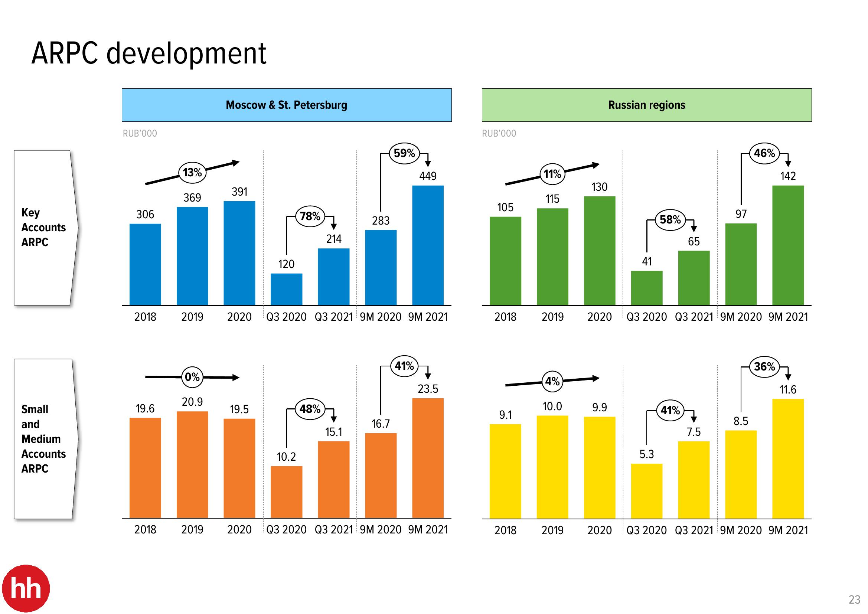Click the slide page number 23
Screen dimensions: 868x614
[x=854, y=600]
